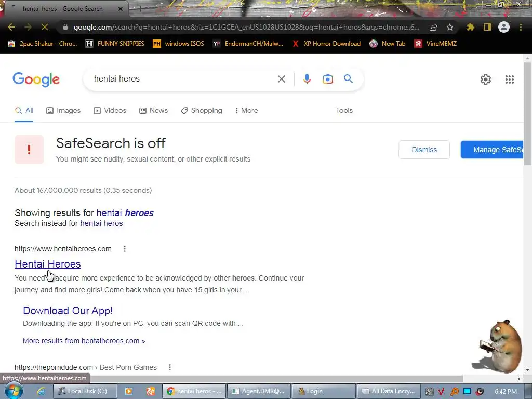532x399 pixels.
Task: Close the Google Search browser tab
Action: (x=121, y=9)
